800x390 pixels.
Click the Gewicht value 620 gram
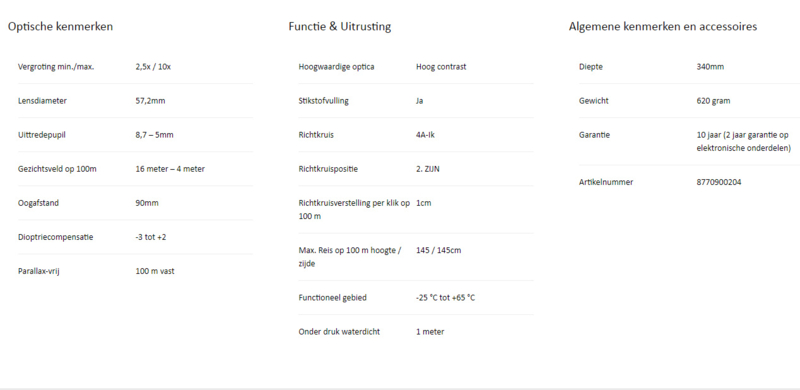click(713, 101)
